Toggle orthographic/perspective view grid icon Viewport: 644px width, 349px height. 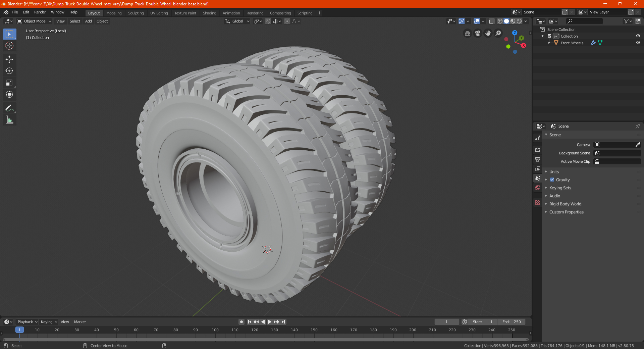point(468,33)
